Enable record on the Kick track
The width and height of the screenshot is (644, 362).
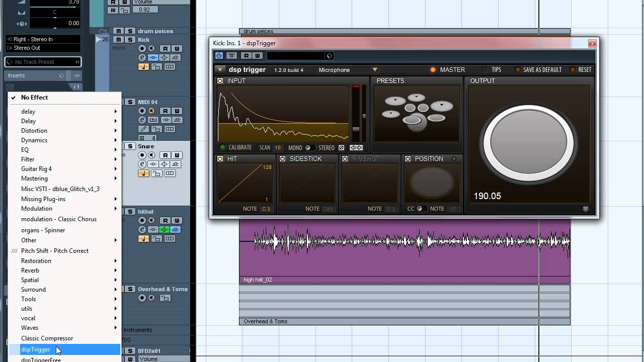pos(142,49)
